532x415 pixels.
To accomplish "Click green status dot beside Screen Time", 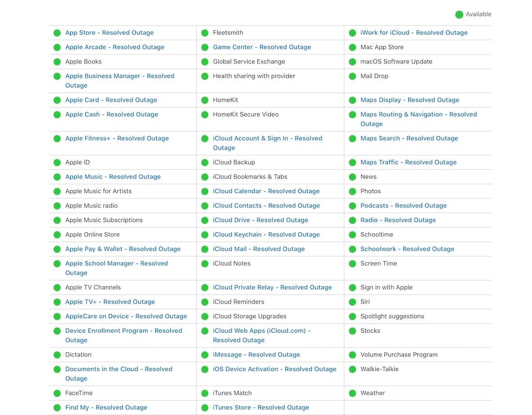I will pos(353,264).
